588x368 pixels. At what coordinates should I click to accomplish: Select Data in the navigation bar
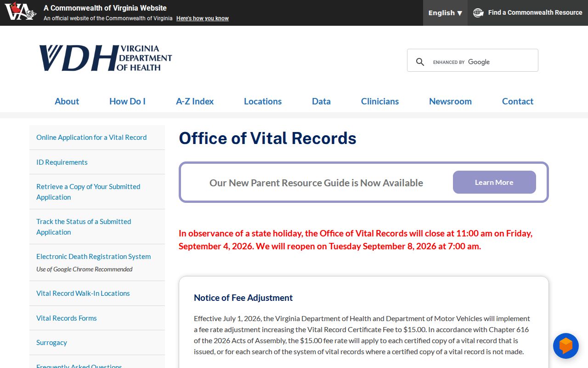[x=321, y=101]
